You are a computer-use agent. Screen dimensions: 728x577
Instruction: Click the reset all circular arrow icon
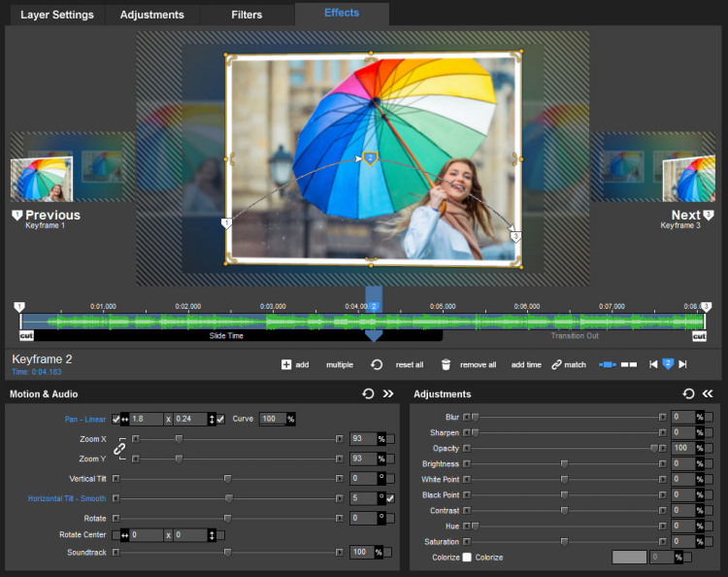[377, 364]
